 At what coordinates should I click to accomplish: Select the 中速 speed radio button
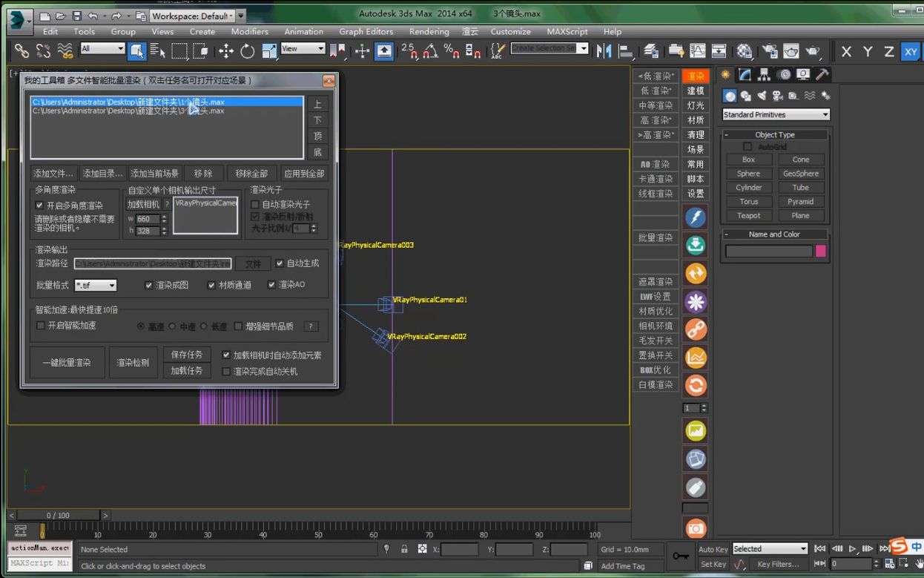tap(173, 326)
